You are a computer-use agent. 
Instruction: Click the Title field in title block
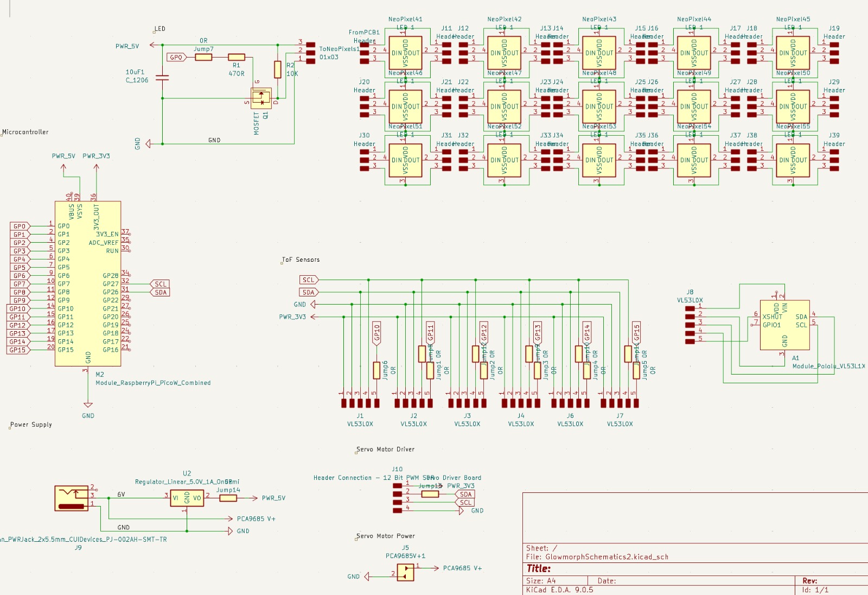coord(539,568)
